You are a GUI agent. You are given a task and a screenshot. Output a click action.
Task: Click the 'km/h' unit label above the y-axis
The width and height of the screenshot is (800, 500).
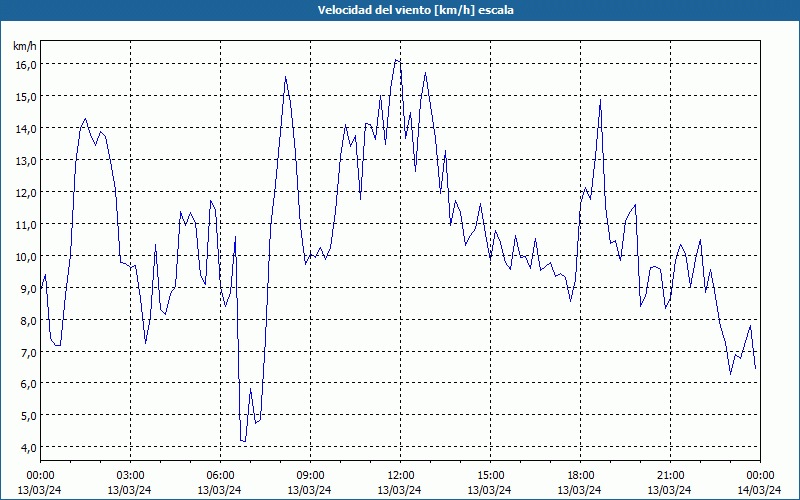pos(24,46)
